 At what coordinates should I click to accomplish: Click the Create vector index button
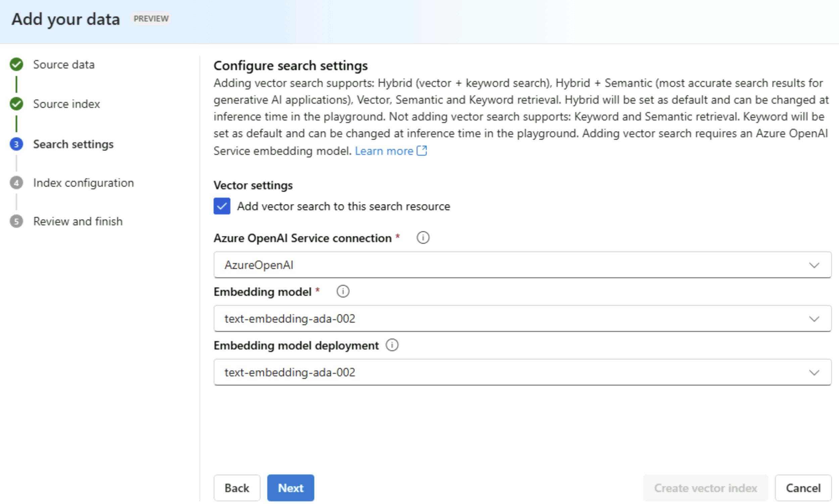tap(705, 488)
